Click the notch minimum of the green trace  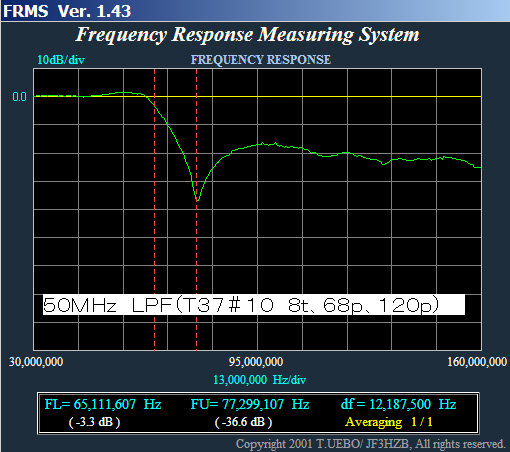coord(197,201)
